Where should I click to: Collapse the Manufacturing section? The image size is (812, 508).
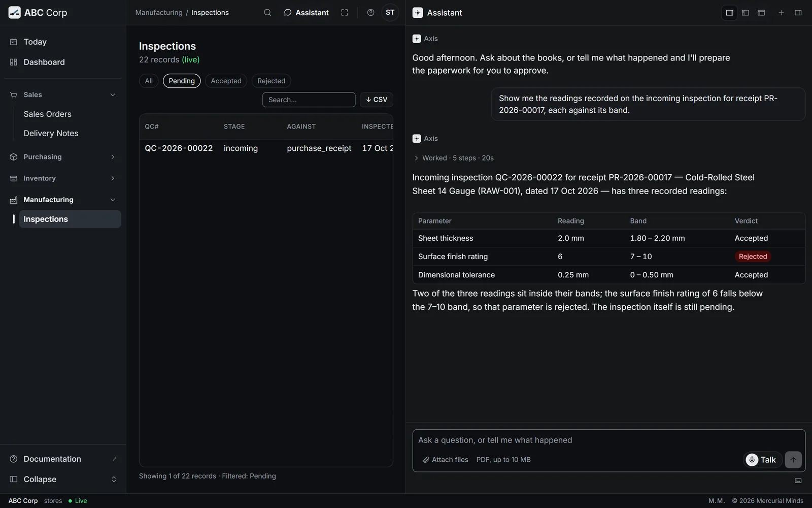(x=63, y=200)
